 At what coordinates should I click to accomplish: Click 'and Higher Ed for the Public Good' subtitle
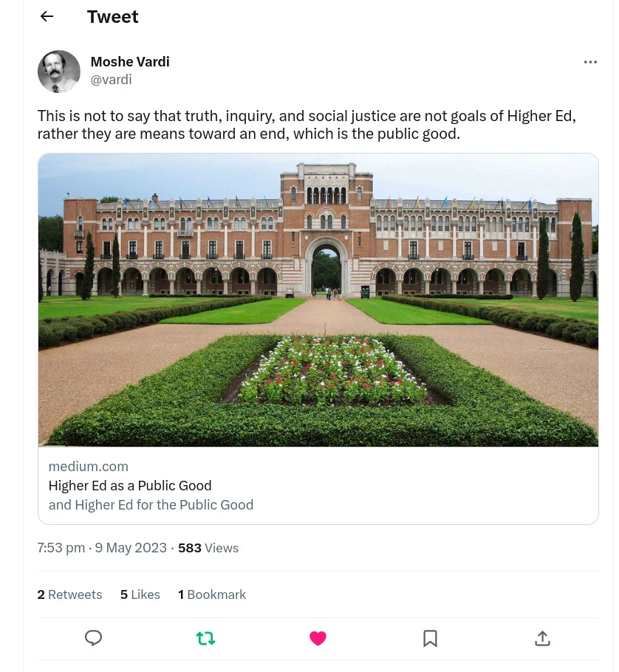pos(151,505)
